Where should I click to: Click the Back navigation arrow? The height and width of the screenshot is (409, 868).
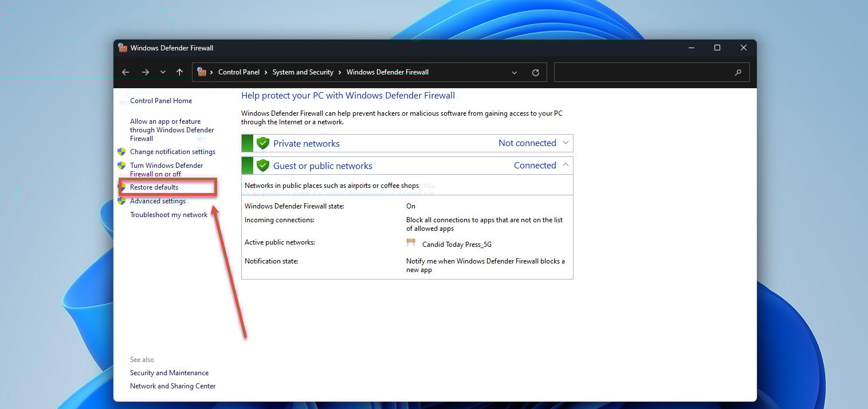point(125,72)
